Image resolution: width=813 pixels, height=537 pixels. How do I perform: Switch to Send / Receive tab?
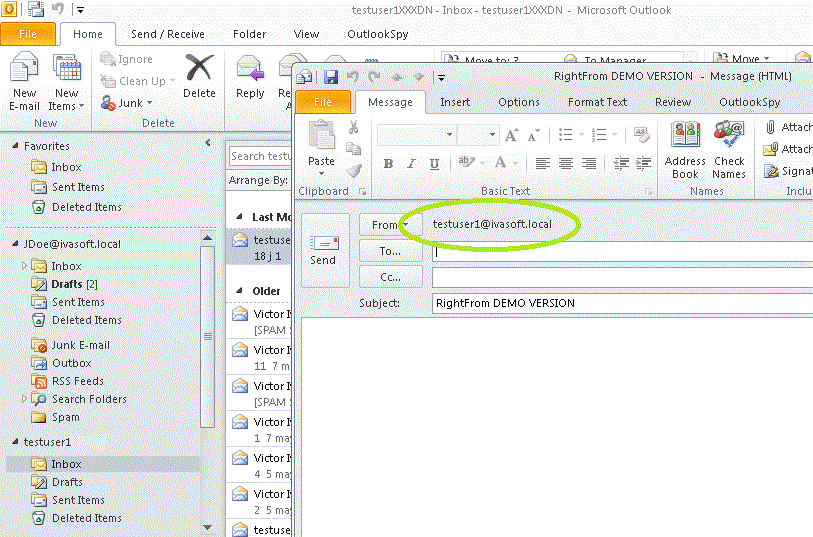(167, 34)
